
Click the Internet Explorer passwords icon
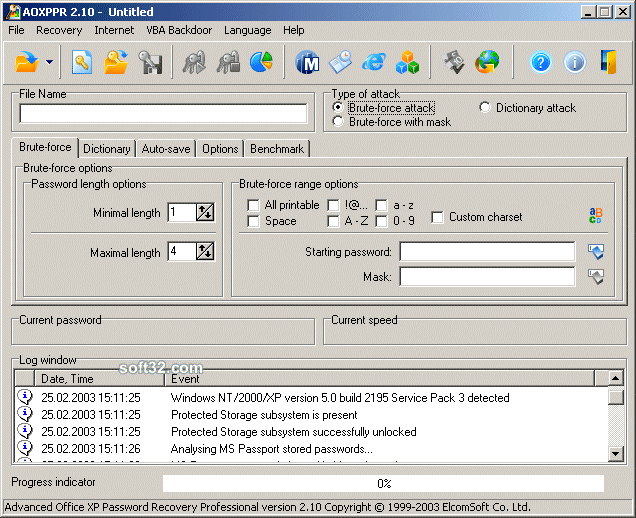coord(374,62)
